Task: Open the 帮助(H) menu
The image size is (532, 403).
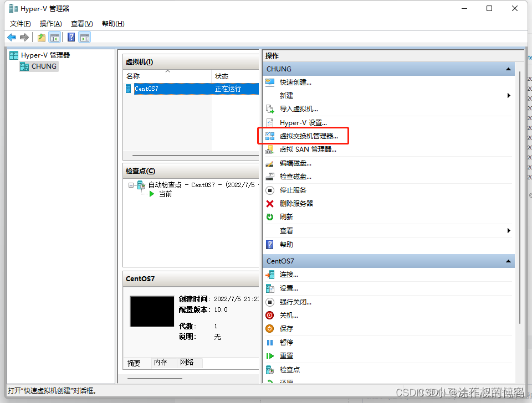Action: coord(113,24)
